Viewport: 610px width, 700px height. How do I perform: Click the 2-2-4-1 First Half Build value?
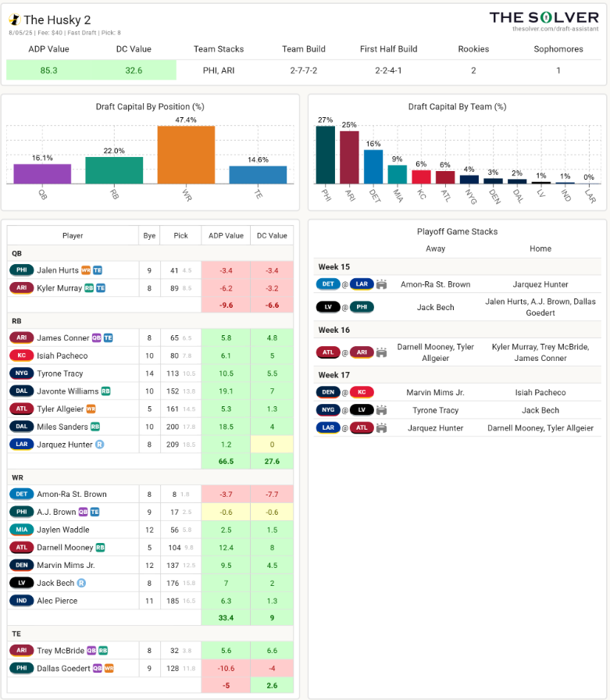click(388, 70)
